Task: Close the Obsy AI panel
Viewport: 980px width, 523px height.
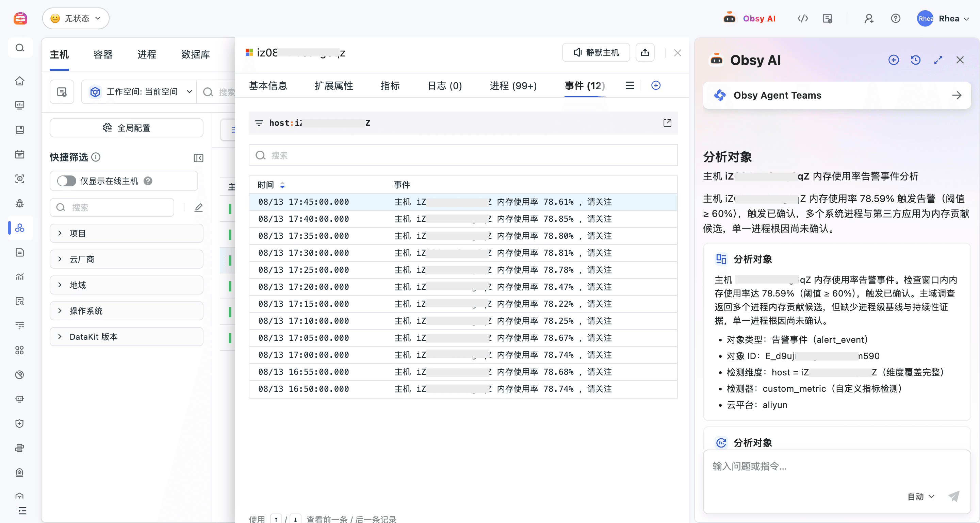Action: pyautogui.click(x=960, y=60)
